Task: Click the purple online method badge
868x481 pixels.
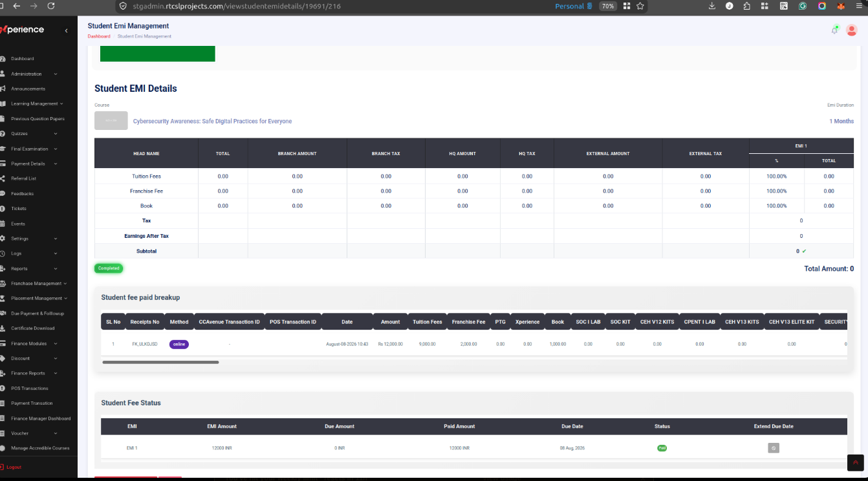Action: 179,344
